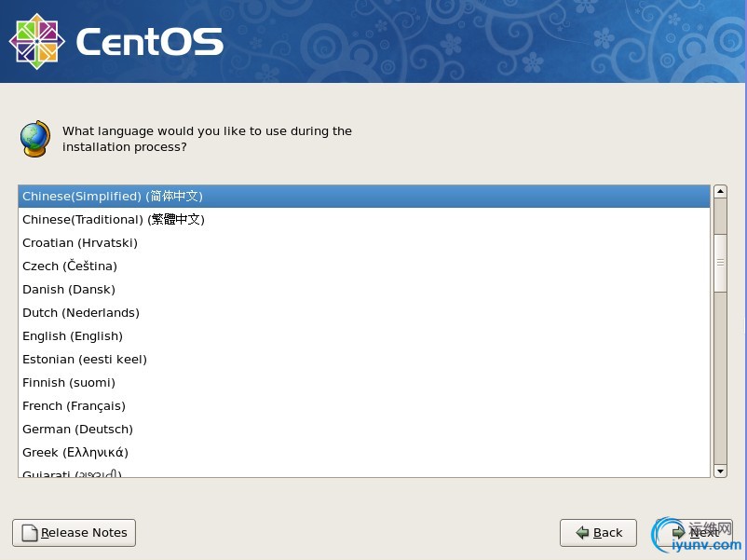The image size is (747, 560).
Task: Select Greek (Ελληνικά) language
Action: click(x=364, y=453)
